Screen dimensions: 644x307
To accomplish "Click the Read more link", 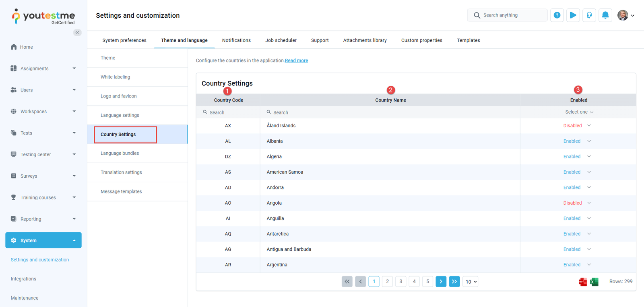I will coord(296,60).
